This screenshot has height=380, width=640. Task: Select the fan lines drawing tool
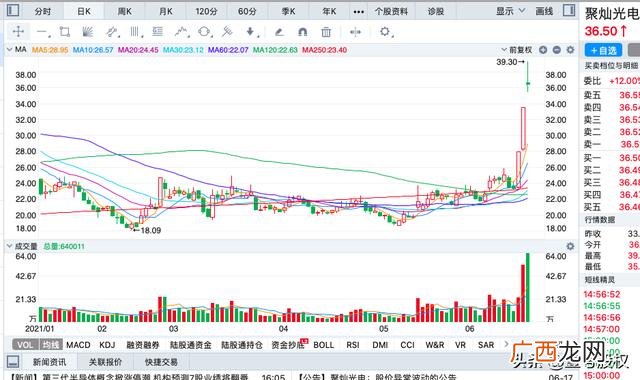(87, 31)
